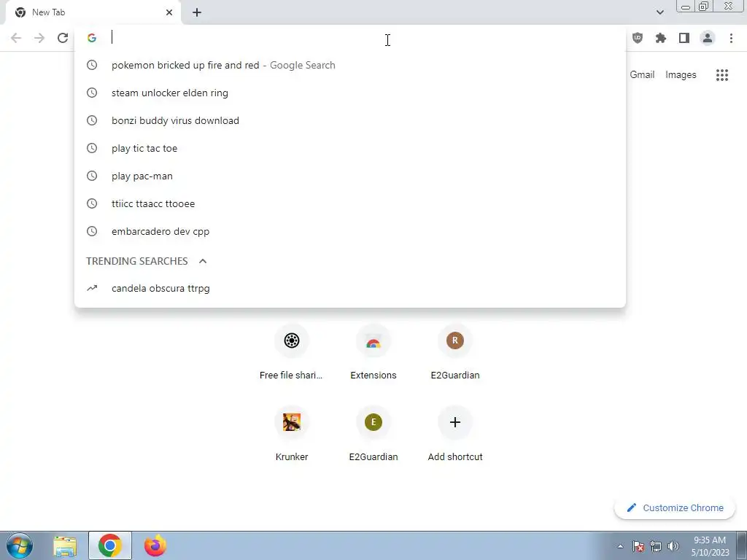The height and width of the screenshot is (560, 747).
Task: Open a new tab with plus button
Action: [197, 12]
